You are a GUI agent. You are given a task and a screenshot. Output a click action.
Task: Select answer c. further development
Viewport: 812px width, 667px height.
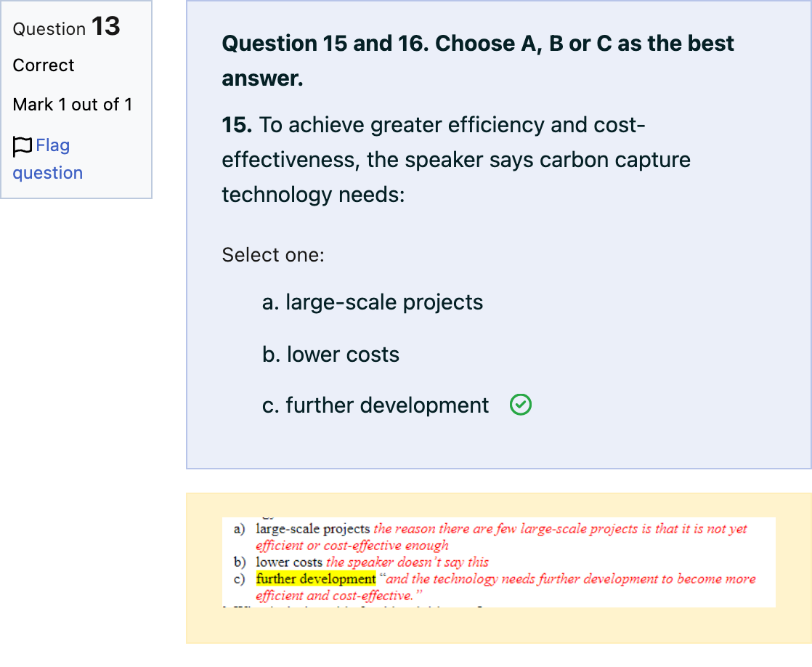pyautogui.click(x=375, y=405)
